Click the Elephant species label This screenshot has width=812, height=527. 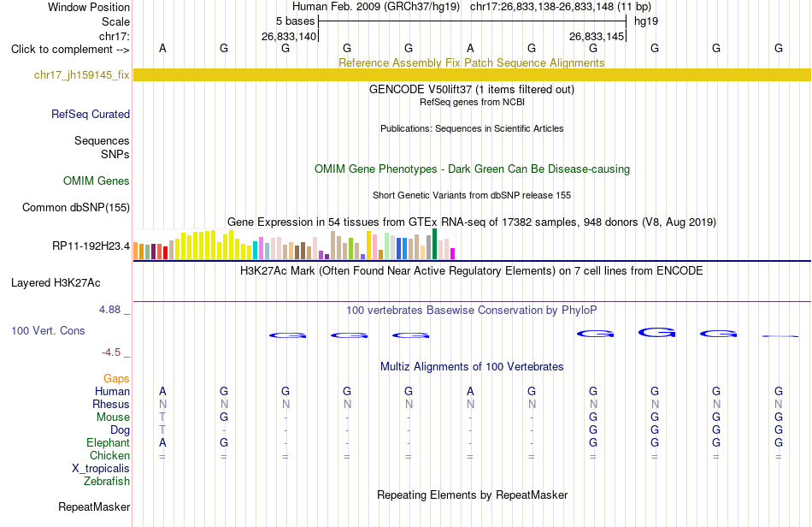coord(108,442)
